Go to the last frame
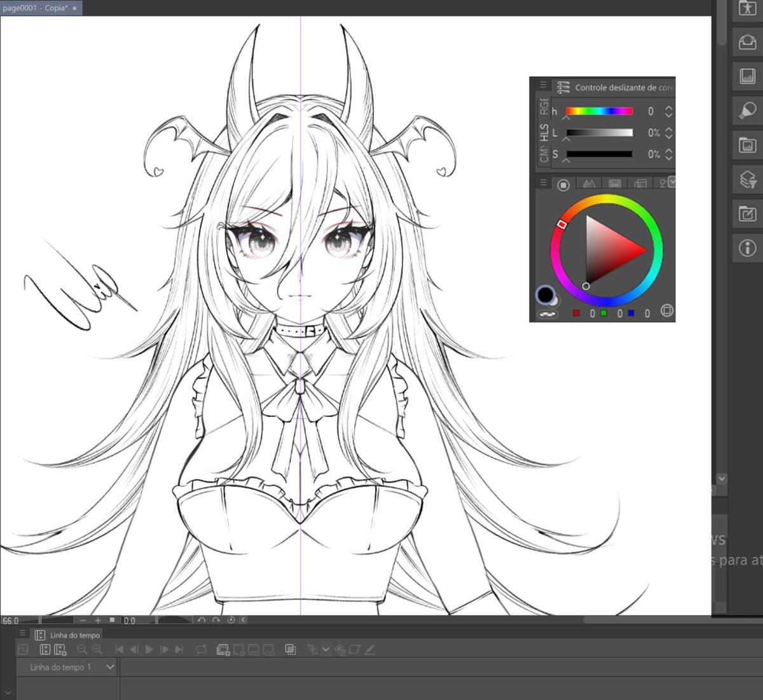This screenshot has width=763, height=700. point(179,650)
